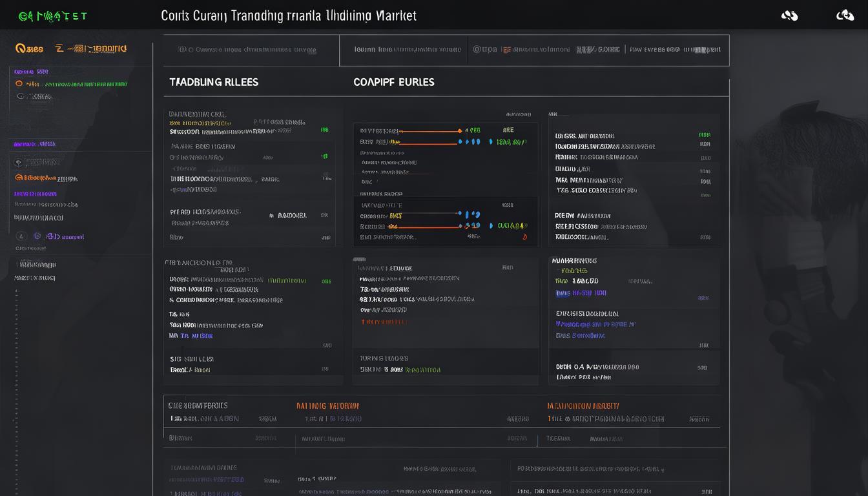
Task: Click the page title in the top header
Action: (289, 15)
